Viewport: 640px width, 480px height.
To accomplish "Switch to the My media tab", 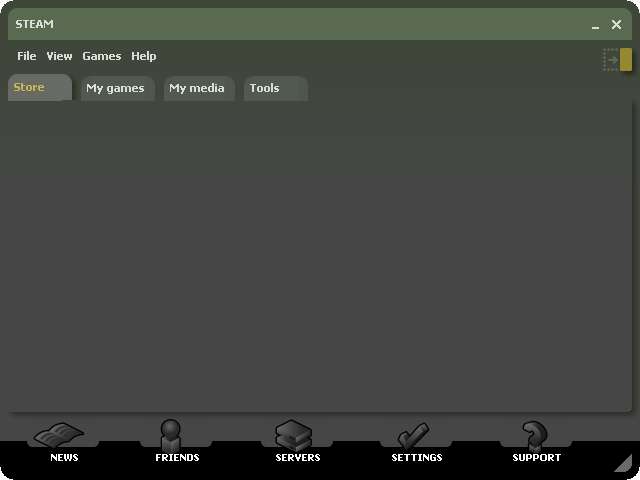I will pyautogui.click(x=199, y=88).
